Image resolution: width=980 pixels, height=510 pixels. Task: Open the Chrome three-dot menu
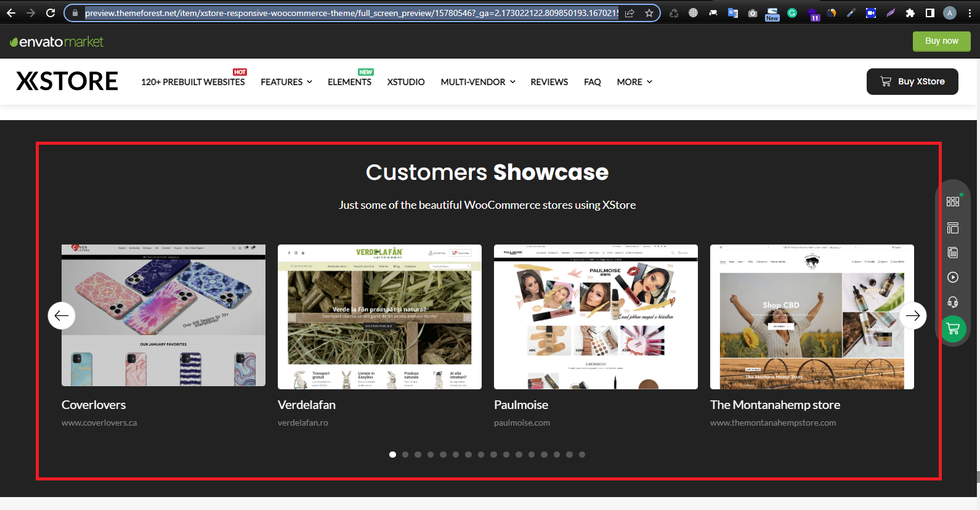[x=970, y=13]
